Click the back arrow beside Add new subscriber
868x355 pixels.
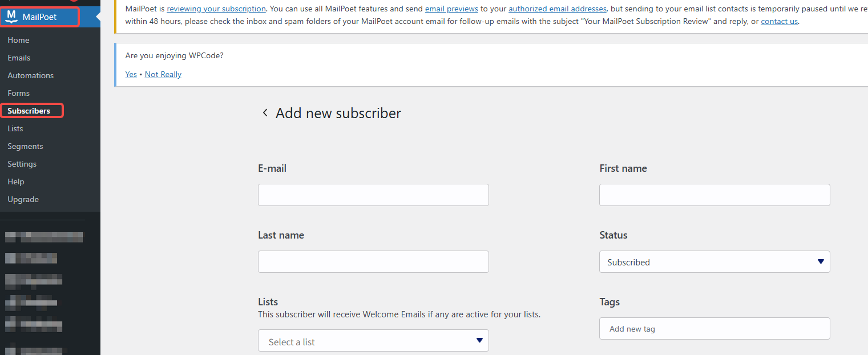point(265,112)
